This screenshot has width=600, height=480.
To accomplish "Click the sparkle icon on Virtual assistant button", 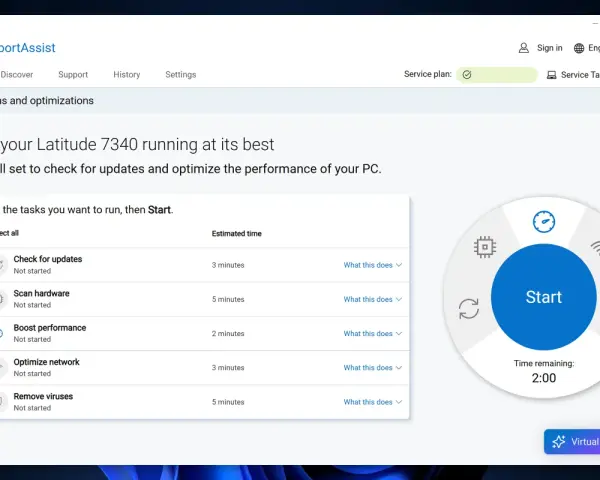I will tap(558, 441).
